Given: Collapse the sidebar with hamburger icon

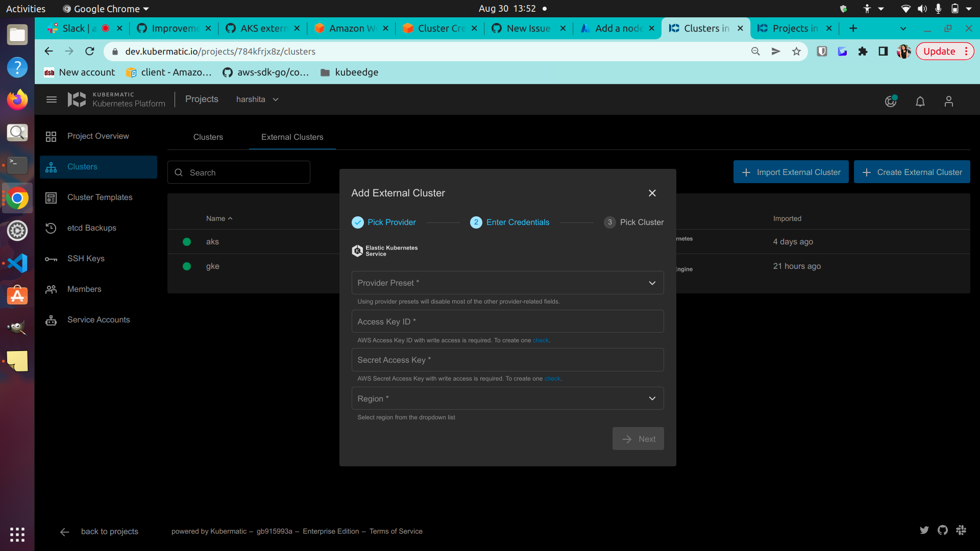Looking at the screenshot, I should pos(51,99).
